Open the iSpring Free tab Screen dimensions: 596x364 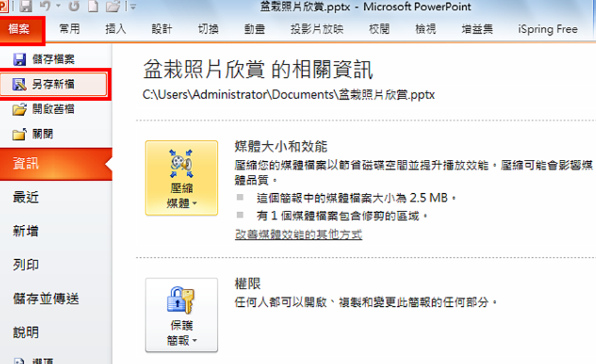(x=548, y=29)
